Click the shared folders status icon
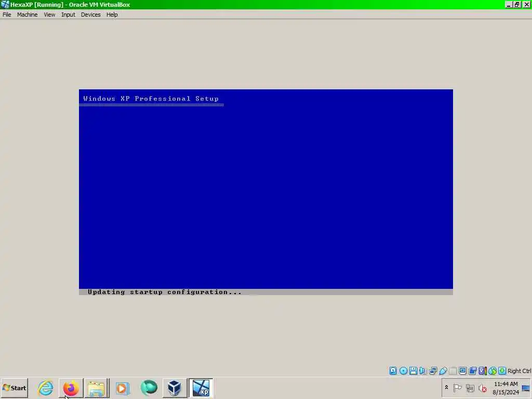Image resolution: width=532 pixels, height=399 pixels. tap(453, 371)
